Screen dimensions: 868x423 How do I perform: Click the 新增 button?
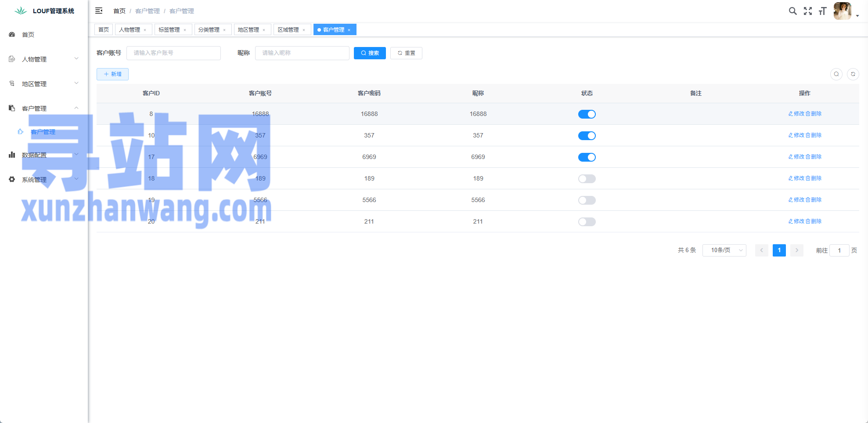point(112,74)
